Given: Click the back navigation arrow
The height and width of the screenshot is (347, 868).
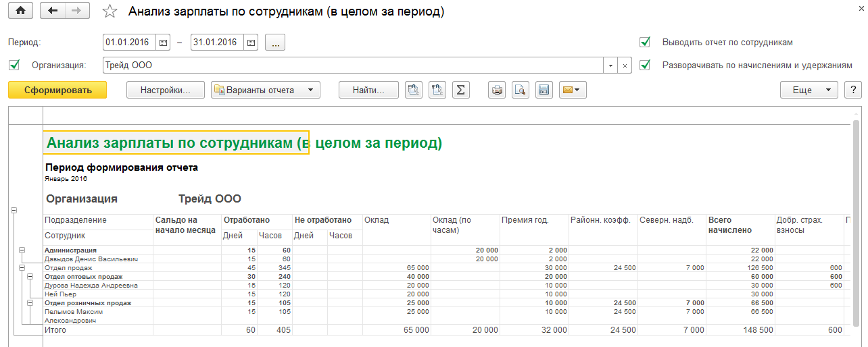Looking at the screenshot, I should coord(53,11).
